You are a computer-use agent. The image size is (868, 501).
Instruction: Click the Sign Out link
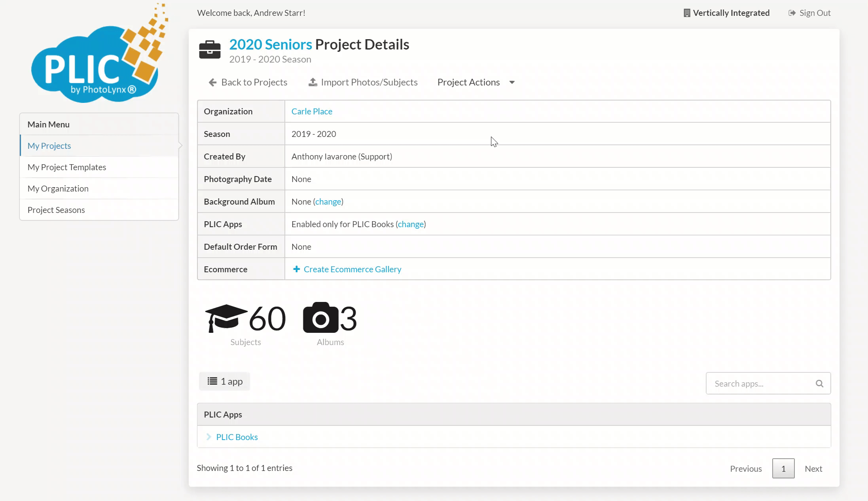coord(809,13)
